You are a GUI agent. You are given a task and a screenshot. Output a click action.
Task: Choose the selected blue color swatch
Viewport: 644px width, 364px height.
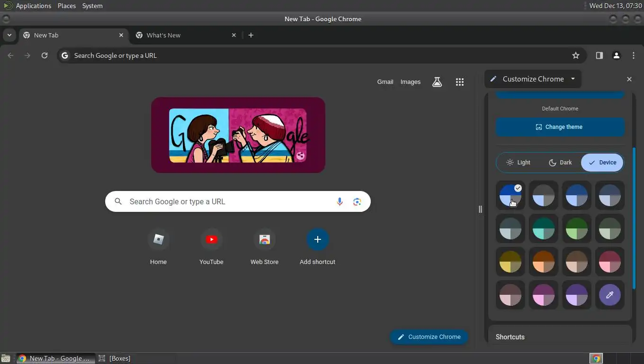pos(510,195)
